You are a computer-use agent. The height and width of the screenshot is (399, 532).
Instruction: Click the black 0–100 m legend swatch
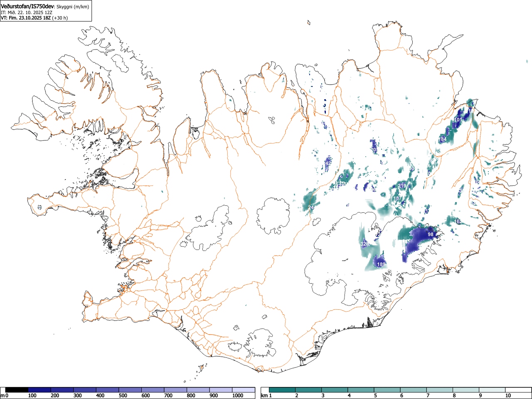pos(17,390)
